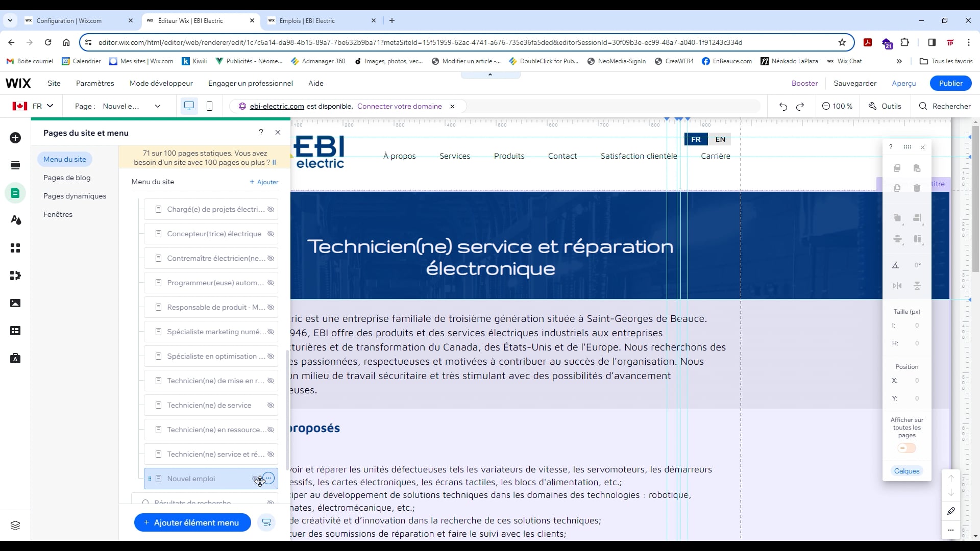
Task: Switch to desktop view icon
Action: click(x=189, y=106)
